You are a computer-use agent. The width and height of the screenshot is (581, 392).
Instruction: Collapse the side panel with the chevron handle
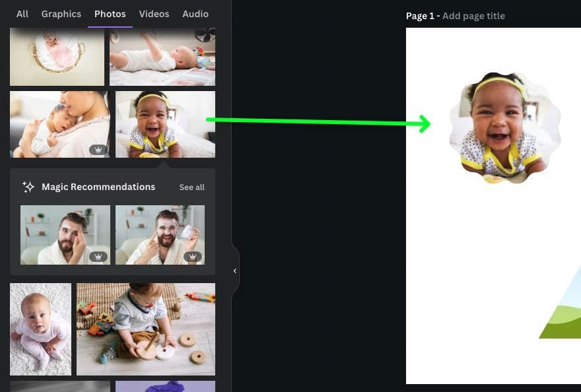point(235,271)
